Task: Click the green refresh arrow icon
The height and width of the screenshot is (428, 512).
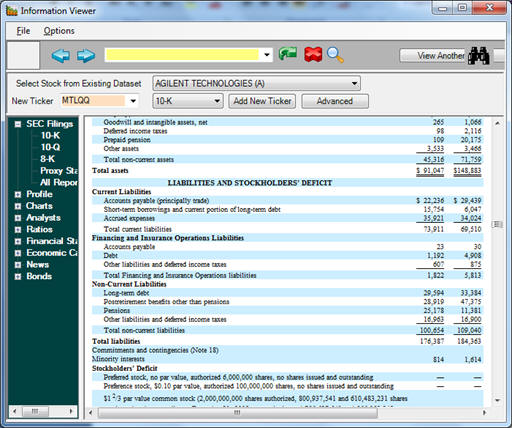Action: click(288, 54)
